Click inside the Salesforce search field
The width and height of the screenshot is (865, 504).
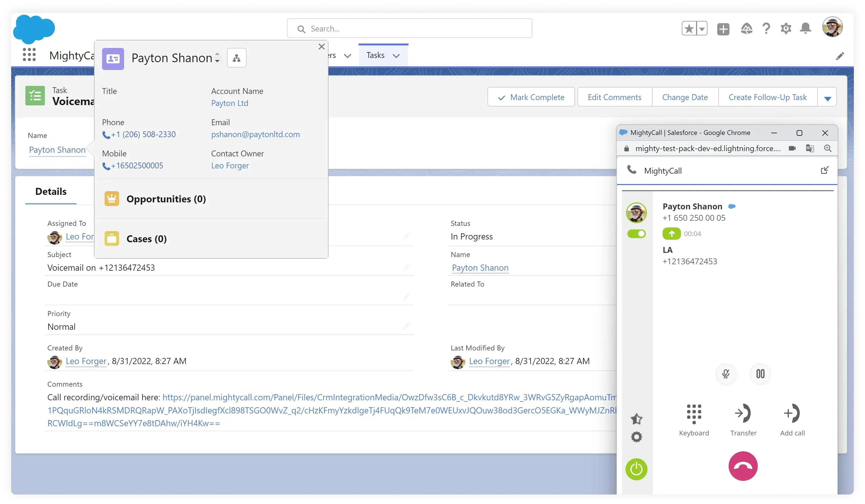(409, 28)
